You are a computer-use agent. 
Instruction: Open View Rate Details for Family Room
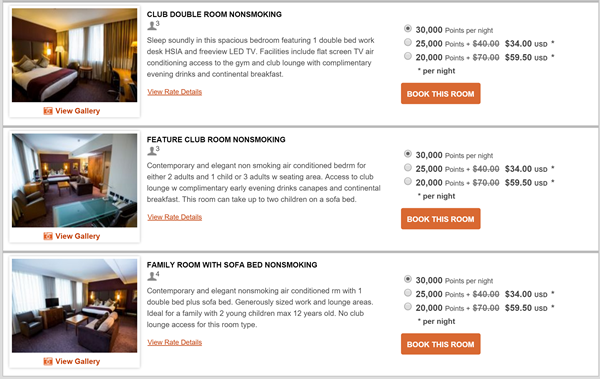174,342
